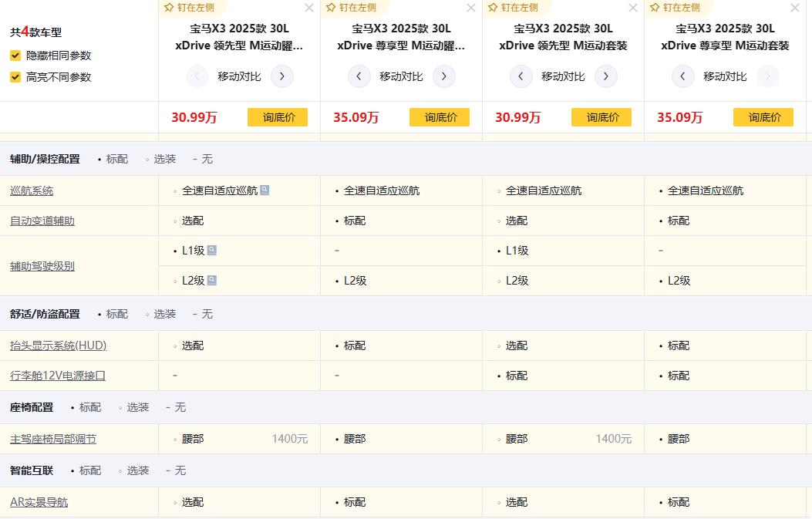This screenshot has height=519, width=812.
Task: Open the 巡航系统 parameter link
Action: (x=32, y=190)
